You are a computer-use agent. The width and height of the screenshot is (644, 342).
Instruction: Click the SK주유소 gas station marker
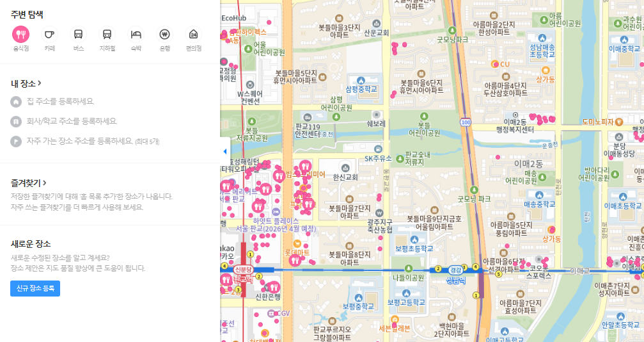coord(378,149)
